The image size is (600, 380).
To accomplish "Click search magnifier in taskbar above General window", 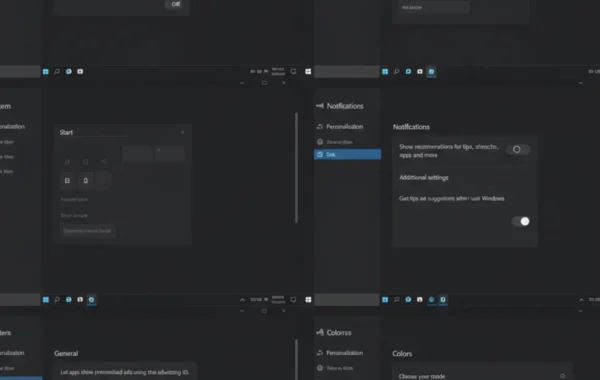I will [57, 300].
